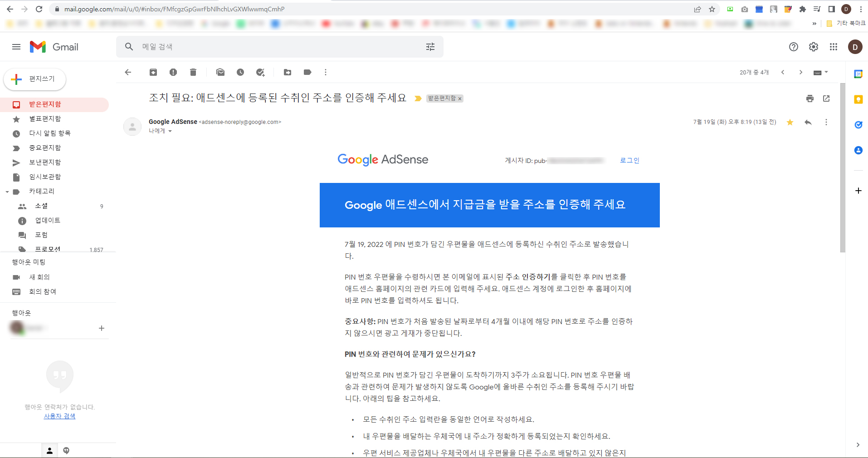Click the back to inbox arrow

tap(128, 72)
